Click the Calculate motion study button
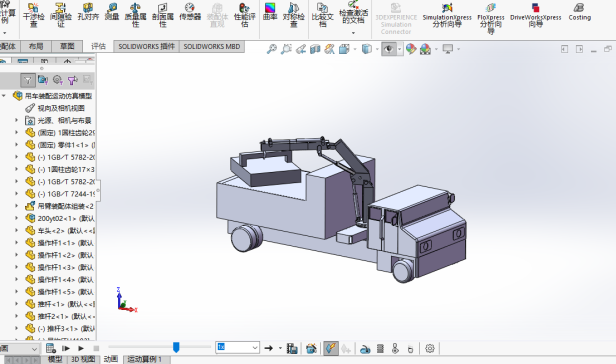This screenshot has height=364, width=616. click(50, 348)
